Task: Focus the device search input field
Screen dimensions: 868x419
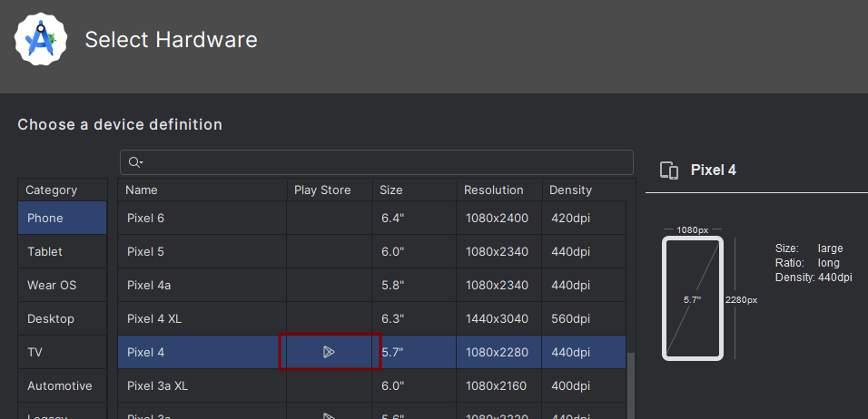Action: click(377, 162)
